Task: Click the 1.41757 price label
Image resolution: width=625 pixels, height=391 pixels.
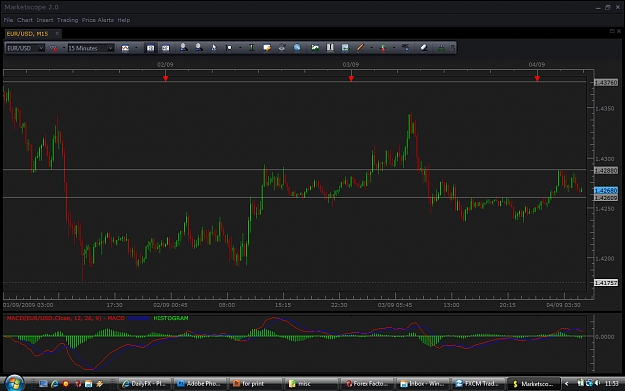Action: [605, 283]
